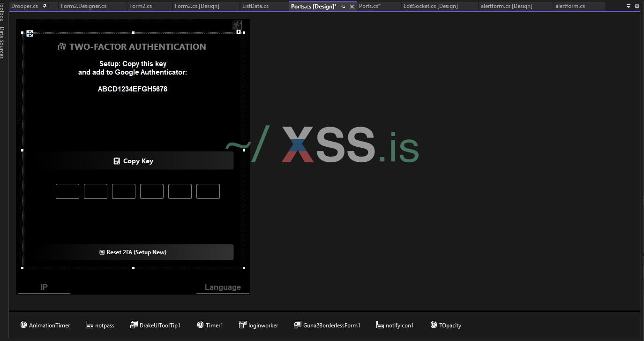Select the Guna2BorderlessForm1 component in the tray
Image resolution: width=644 pixels, height=341 pixels.
pos(327,325)
